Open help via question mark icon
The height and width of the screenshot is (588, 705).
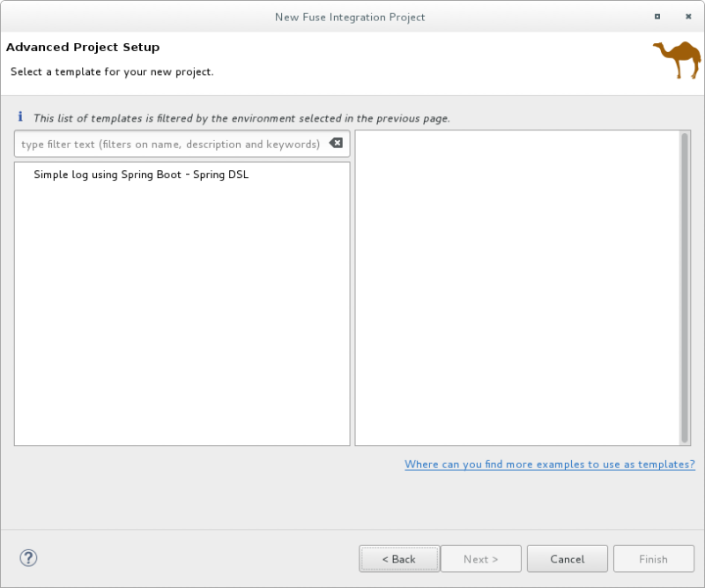pos(28,558)
